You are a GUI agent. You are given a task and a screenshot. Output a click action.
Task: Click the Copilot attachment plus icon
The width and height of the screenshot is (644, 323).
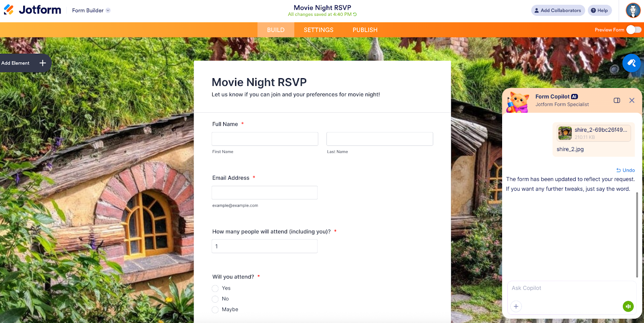(516, 306)
